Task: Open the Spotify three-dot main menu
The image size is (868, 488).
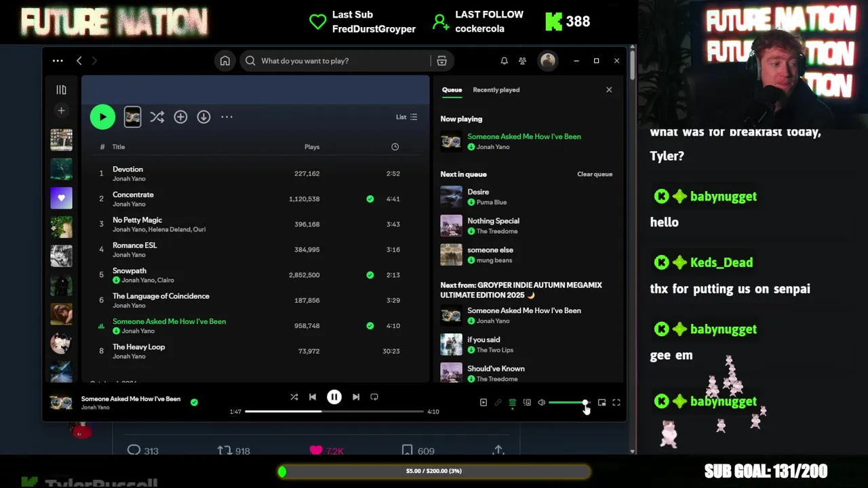Action: [x=58, y=61]
